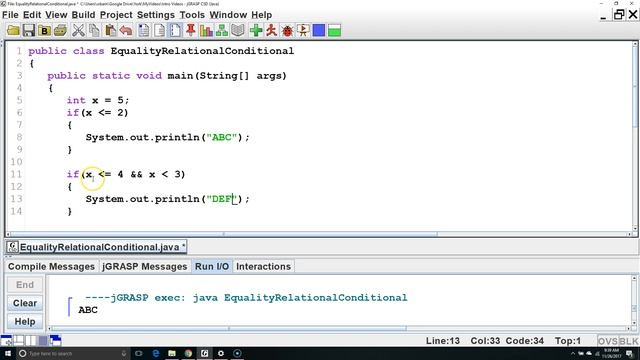Viewport: 640px width, 360px height.
Task: Click "Code:34" in status bar
Action: click(x=524, y=341)
